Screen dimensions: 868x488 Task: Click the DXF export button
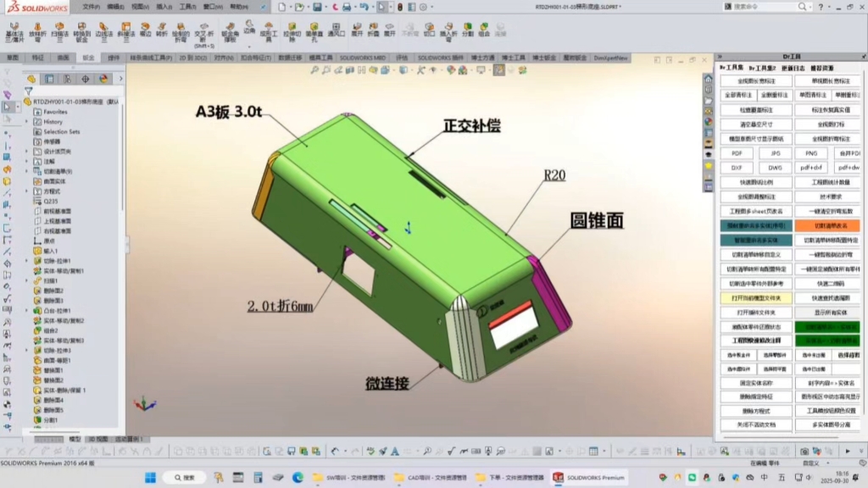pyautogui.click(x=737, y=168)
